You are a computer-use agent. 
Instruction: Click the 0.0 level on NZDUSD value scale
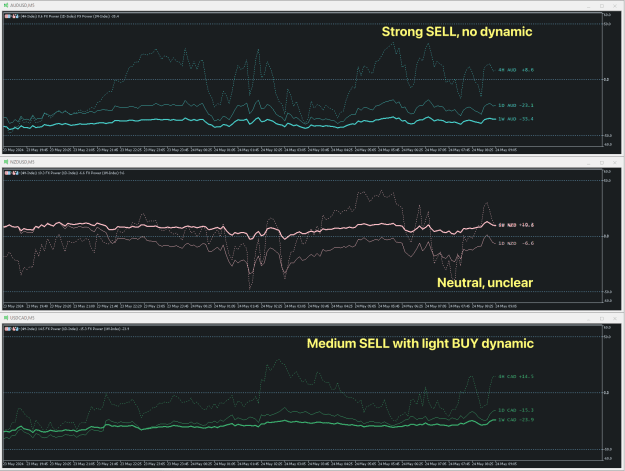[606, 236]
